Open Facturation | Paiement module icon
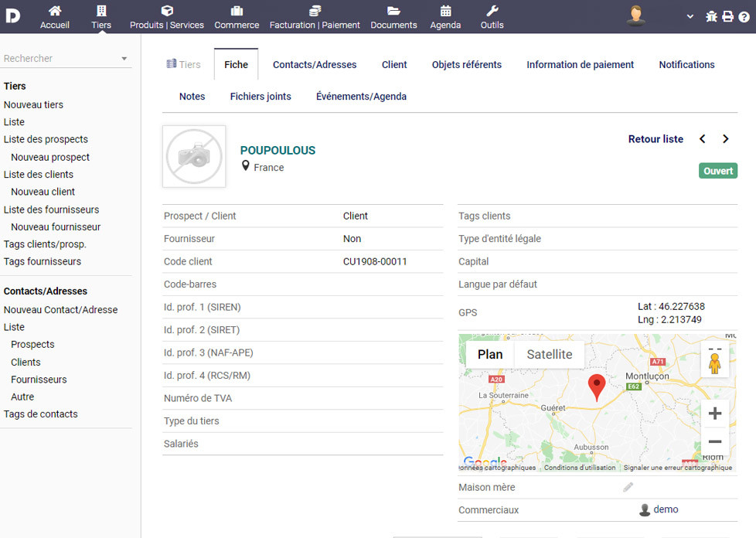This screenshot has width=756, height=538. 315,11
